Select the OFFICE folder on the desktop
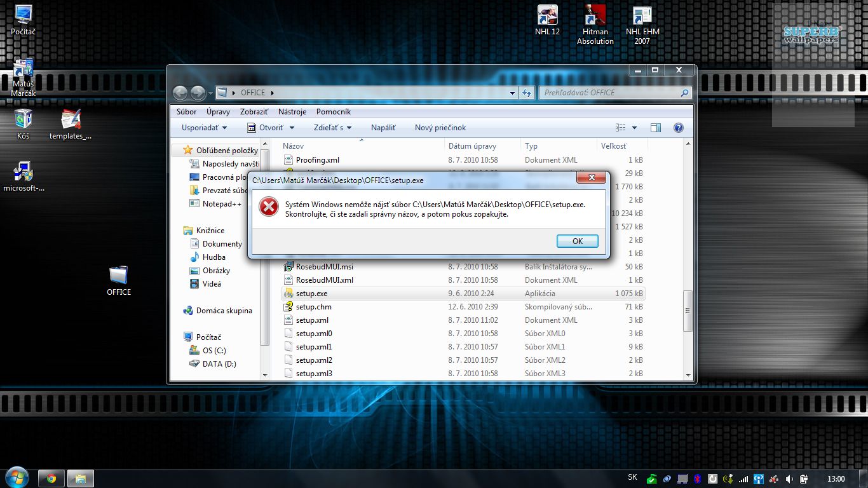 click(119, 280)
